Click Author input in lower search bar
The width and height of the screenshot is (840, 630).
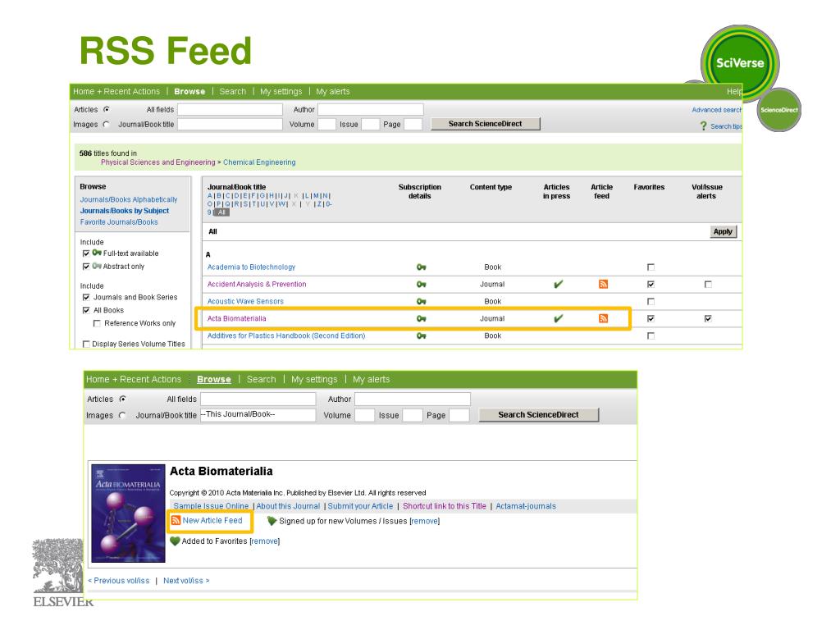413,399
